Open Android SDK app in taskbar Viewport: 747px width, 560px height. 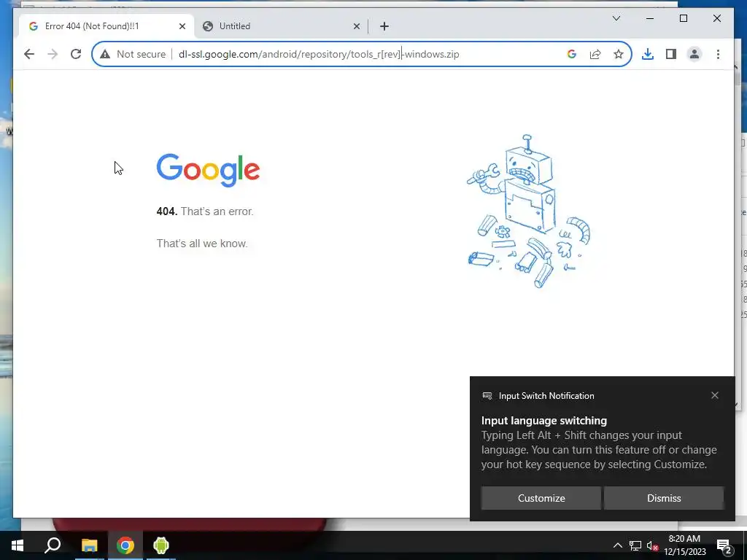coord(161,545)
